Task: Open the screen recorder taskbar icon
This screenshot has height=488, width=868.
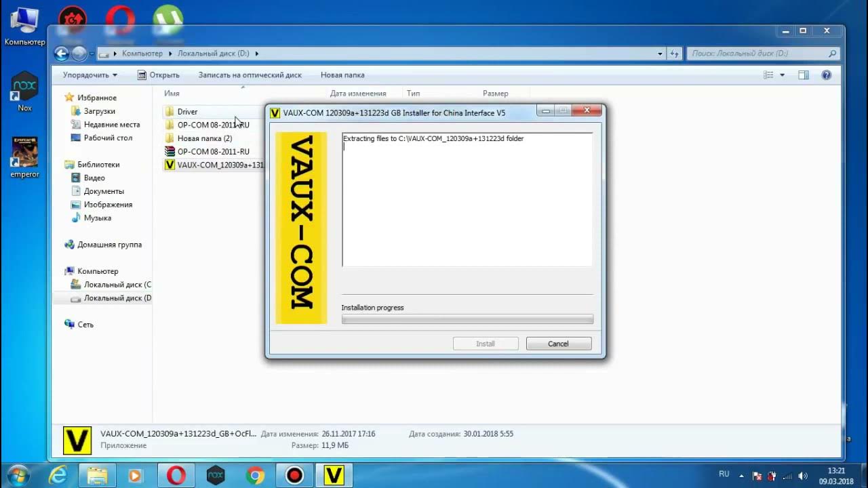Action: click(x=294, y=476)
